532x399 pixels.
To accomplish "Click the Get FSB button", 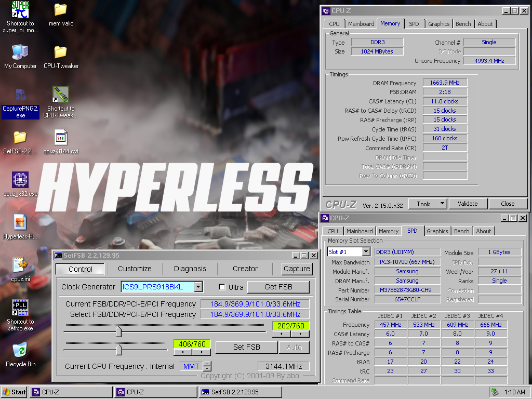I will click(x=278, y=287).
